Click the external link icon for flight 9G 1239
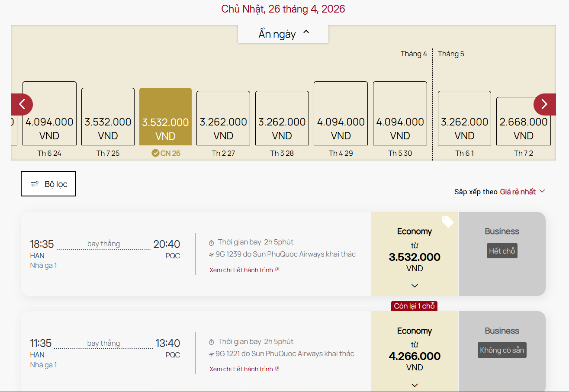This screenshot has width=569, height=392. [277, 270]
